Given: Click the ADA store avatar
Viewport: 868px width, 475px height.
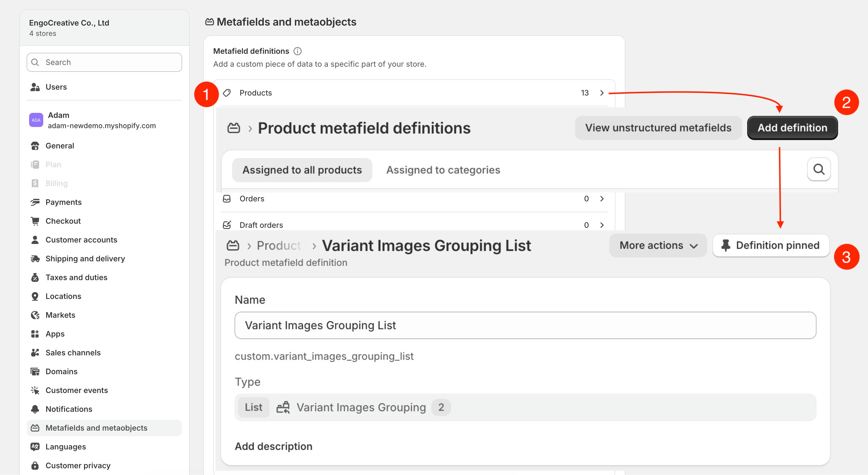Looking at the screenshot, I should [36, 120].
